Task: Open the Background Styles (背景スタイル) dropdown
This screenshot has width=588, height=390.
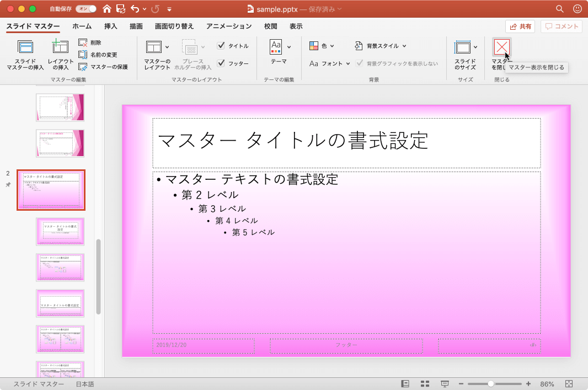Action: coord(380,46)
